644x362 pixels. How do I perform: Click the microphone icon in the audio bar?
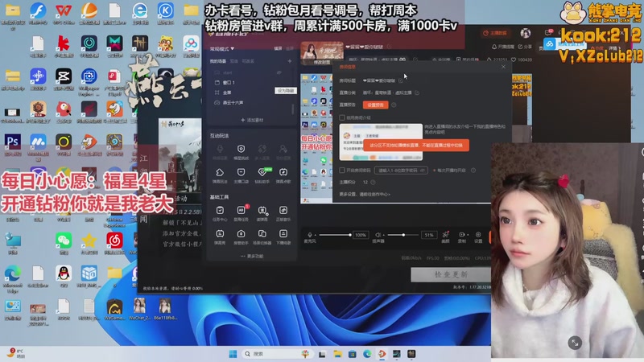click(x=310, y=235)
